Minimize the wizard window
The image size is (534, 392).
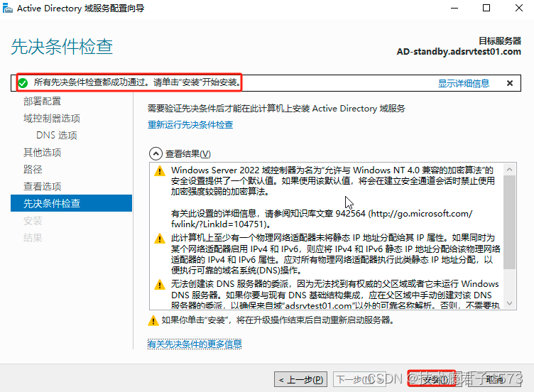[x=454, y=8]
